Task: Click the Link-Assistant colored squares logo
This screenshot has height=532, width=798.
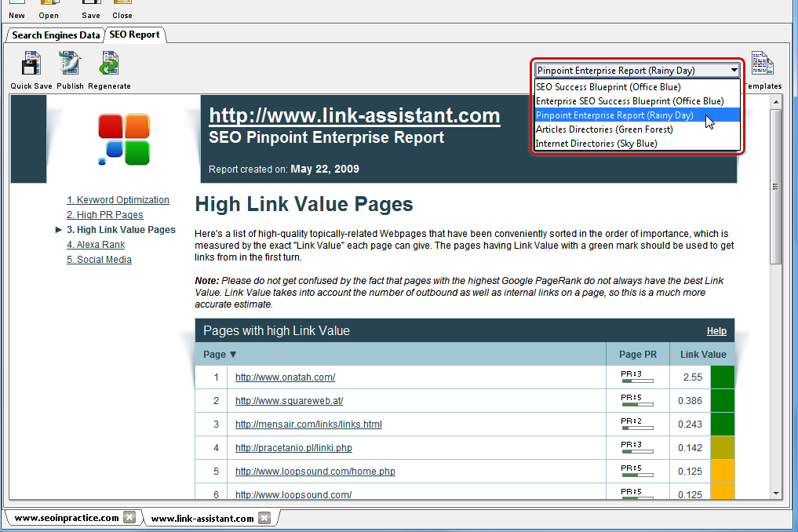Action: tap(124, 140)
